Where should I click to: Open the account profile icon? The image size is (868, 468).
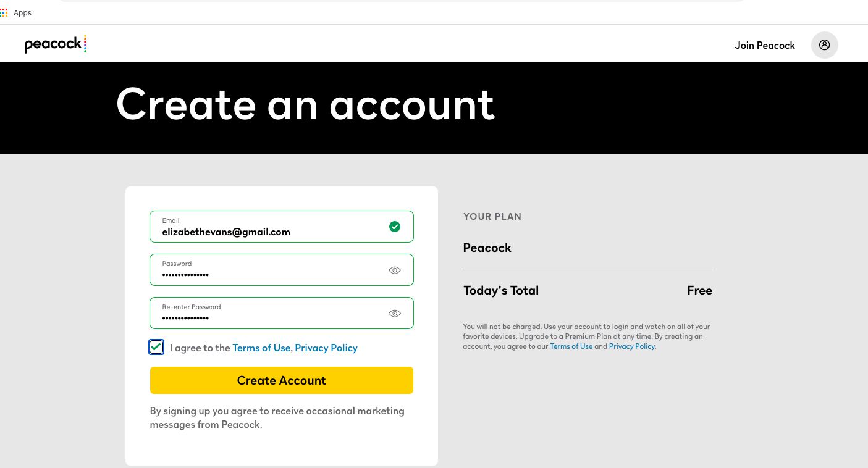coord(824,45)
